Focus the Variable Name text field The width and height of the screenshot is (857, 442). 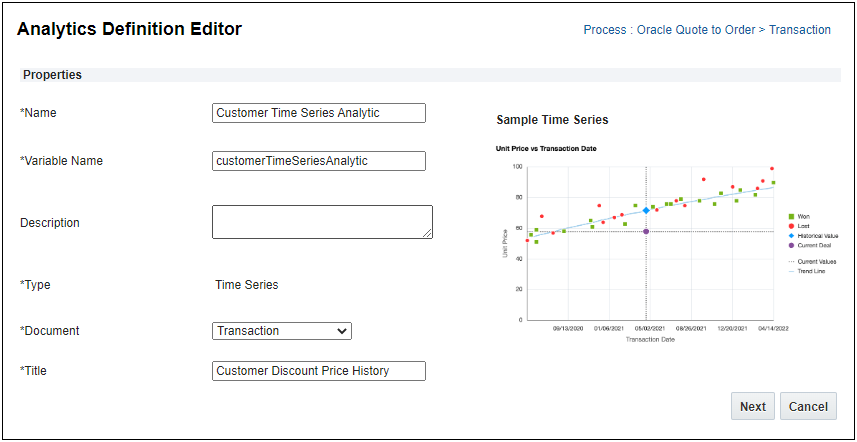pos(319,161)
